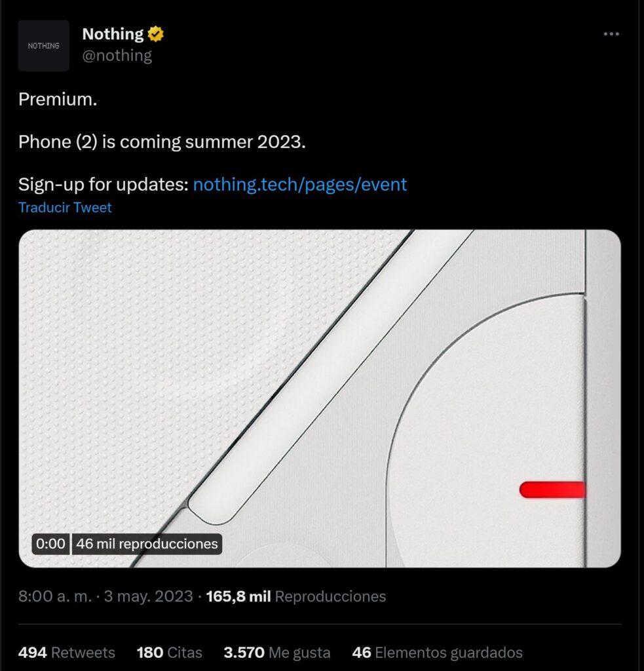Open the Nothing display name profile
644x671 pixels.
[x=113, y=34]
